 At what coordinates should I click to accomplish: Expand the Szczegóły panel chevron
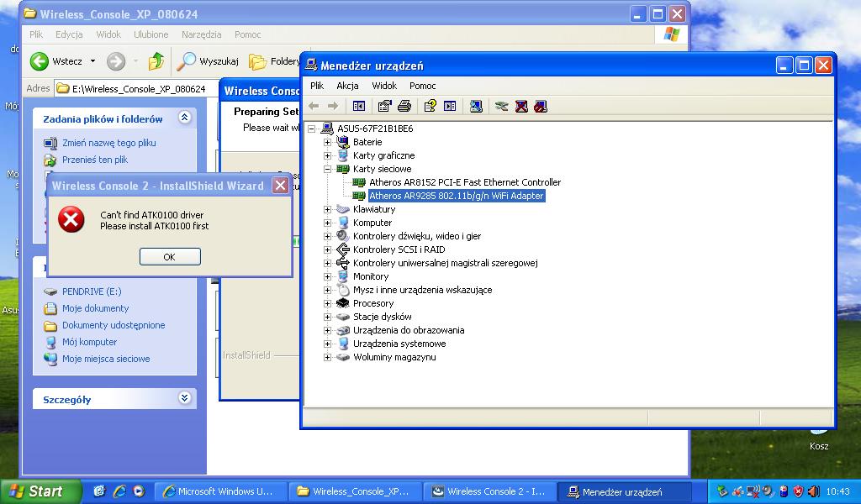pyautogui.click(x=184, y=398)
